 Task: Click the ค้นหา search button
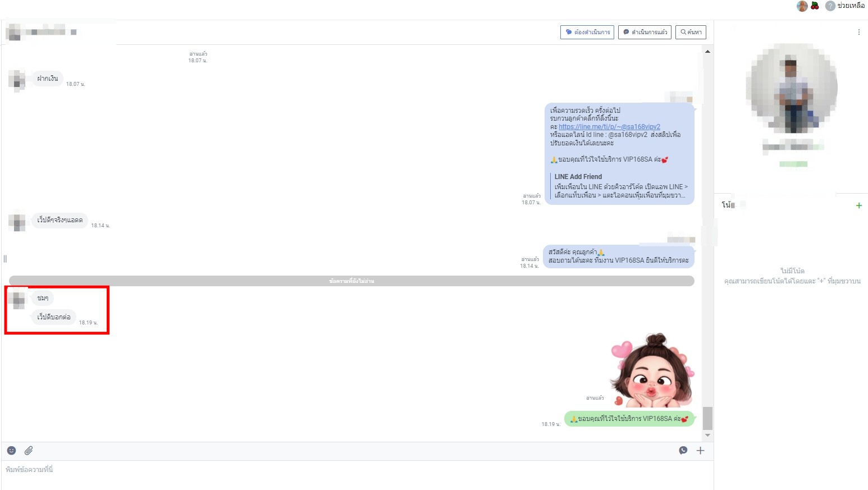pyautogui.click(x=691, y=33)
